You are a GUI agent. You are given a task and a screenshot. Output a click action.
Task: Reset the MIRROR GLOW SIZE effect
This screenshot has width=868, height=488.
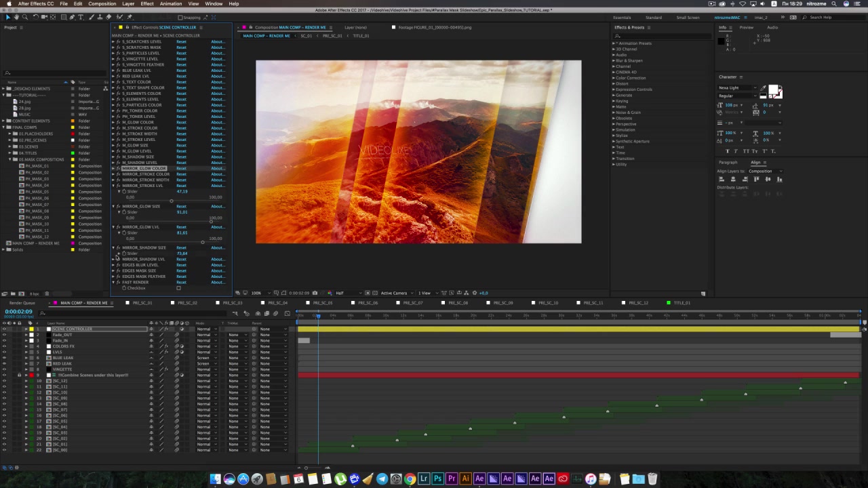(181, 206)
